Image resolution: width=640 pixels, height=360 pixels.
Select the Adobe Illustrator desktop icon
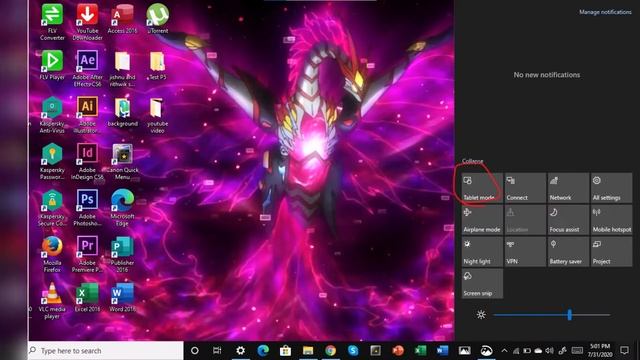[87, 115]
